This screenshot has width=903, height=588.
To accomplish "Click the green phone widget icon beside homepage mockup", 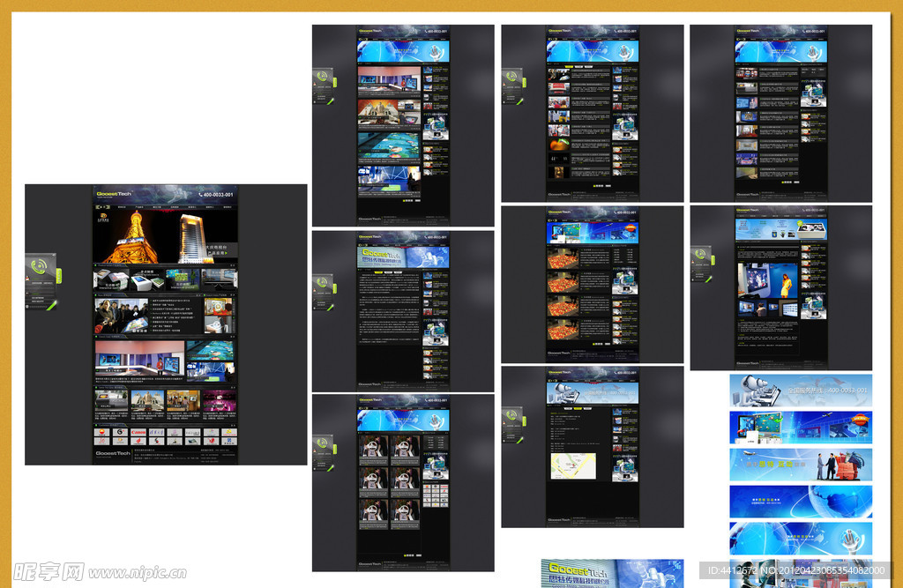I will [38, 268].
